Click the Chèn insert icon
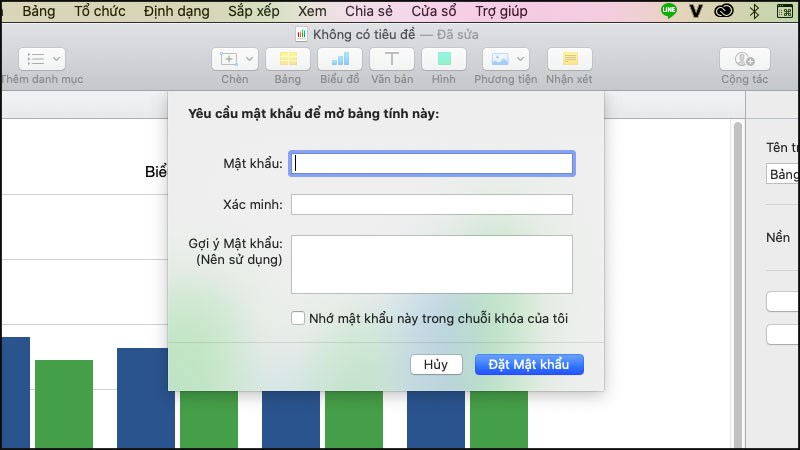Viewport: 800px width, 450px height. pyautogui.click(x=229, y=59)
